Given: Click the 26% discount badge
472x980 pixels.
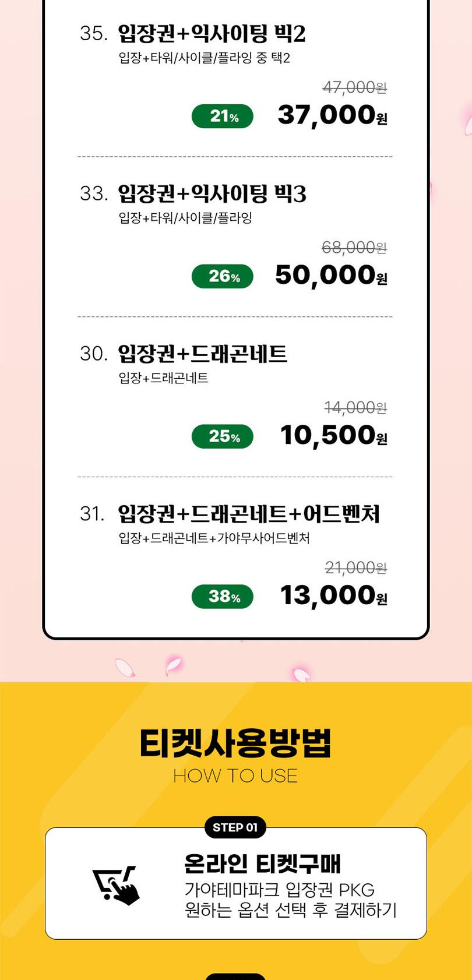Looking at the screenshot, I should (223, 276).
